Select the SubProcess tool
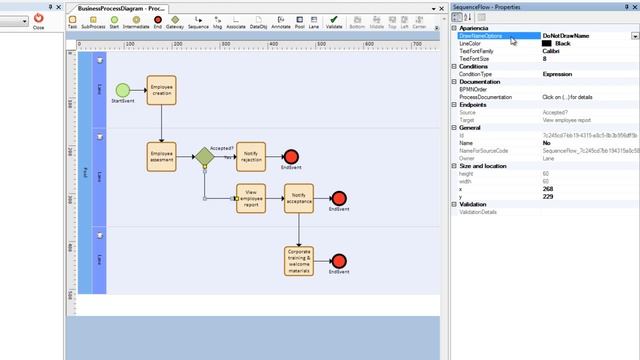This screenshot has height=360, width=640. coord(93,22)
